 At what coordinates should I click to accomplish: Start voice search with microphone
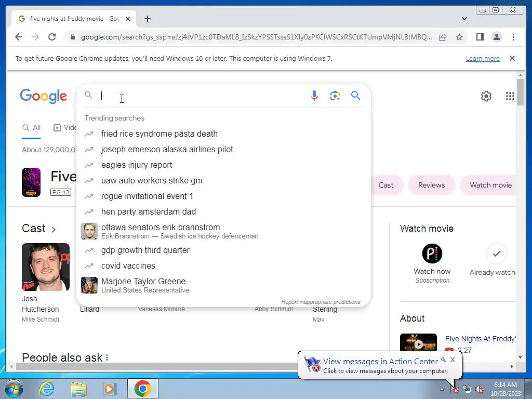(x=314, y=96)
